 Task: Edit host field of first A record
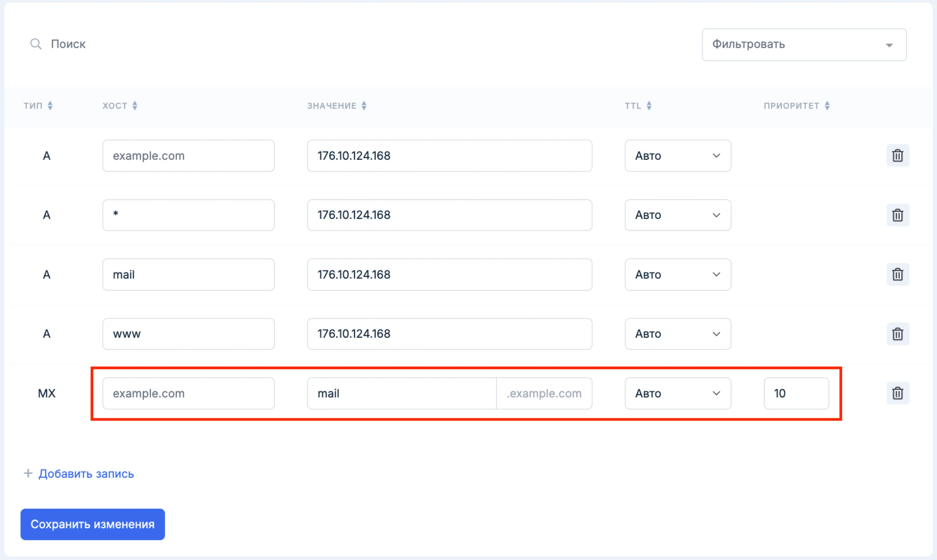tap(189, 156)
